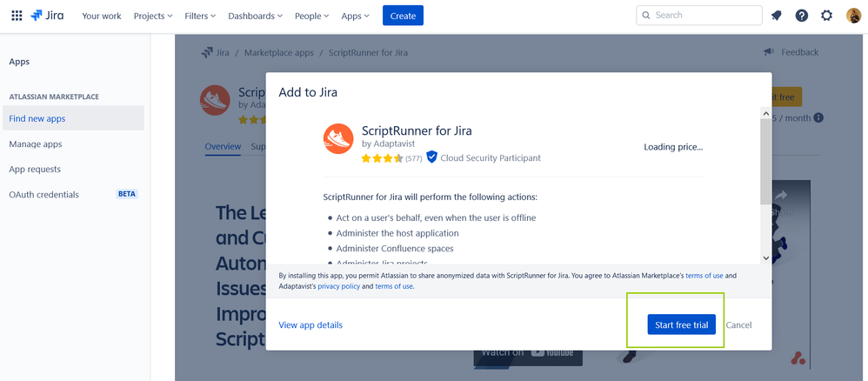Click the 'ScriptRunner for Jira' dialog title text

417,131
